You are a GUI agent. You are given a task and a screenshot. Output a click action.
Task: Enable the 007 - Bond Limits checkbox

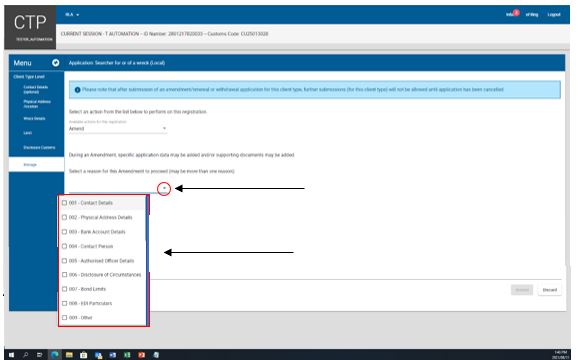pos(65,289)
